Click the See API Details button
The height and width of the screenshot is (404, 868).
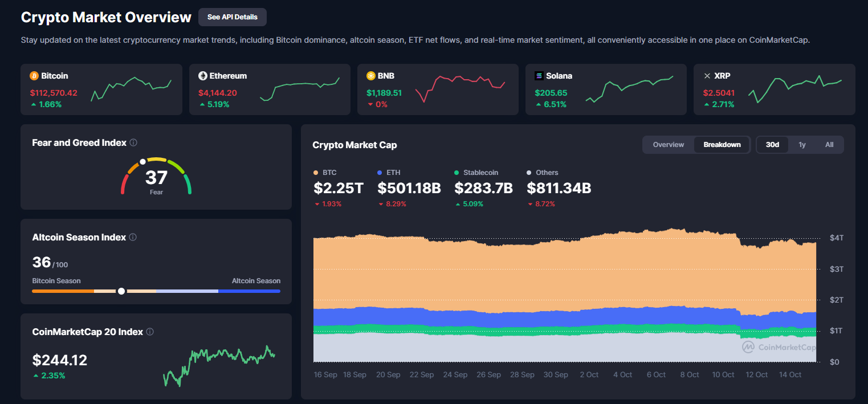[x=232, y=17]
